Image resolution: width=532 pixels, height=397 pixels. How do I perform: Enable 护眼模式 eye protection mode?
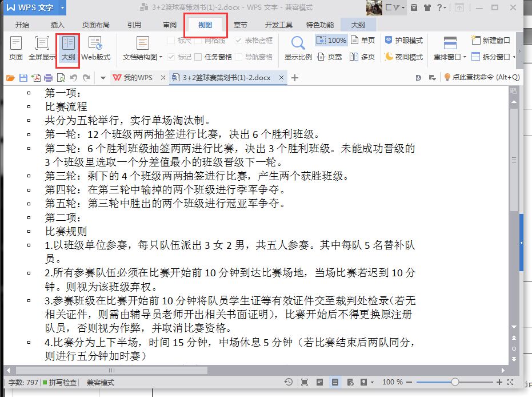404,41
